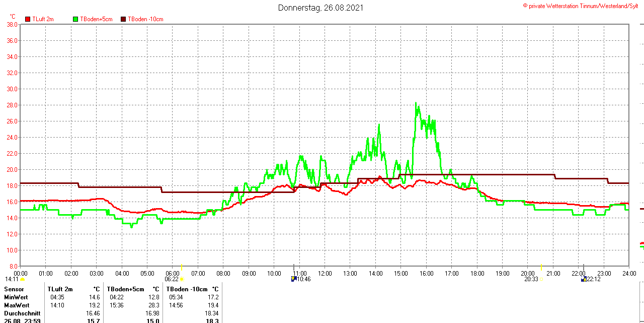Image resolution: width=644 pixels, height=323 pixels.
Task: Click the yellow sunrise marker on time axis
Action: point(182,267)
